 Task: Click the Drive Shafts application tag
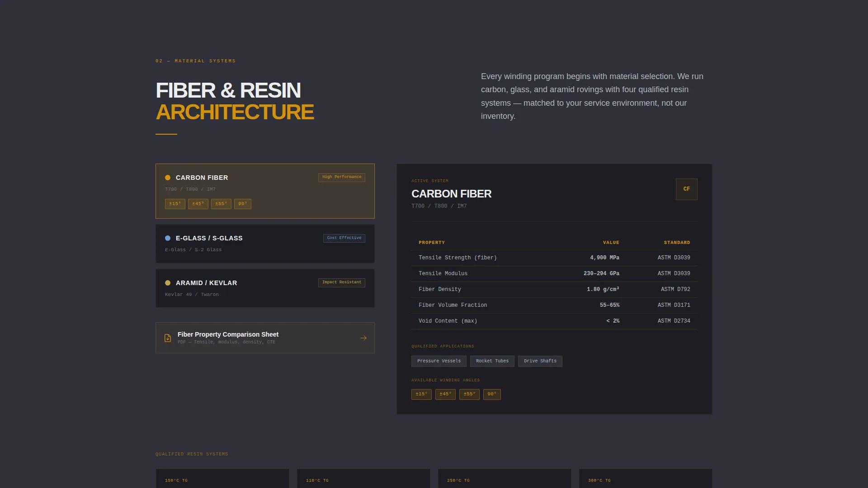[x=540, y=361]
